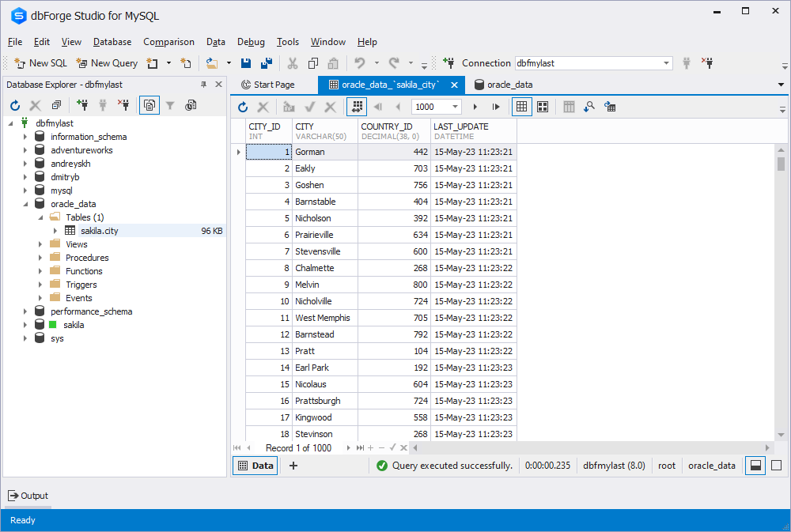This screenshot has width=791, height=532.
Task: Sort by the CITY column header
Action: (x=325, y=131)
